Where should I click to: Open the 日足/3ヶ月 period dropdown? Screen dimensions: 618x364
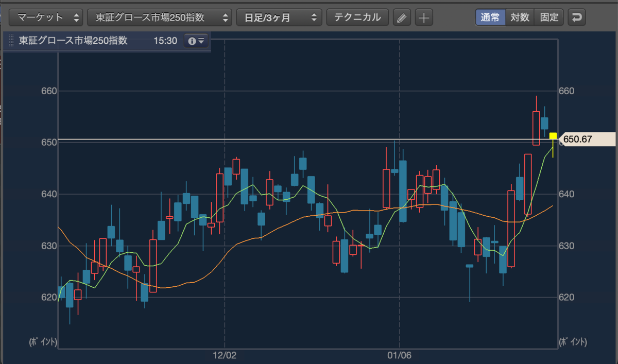(279, 17)
